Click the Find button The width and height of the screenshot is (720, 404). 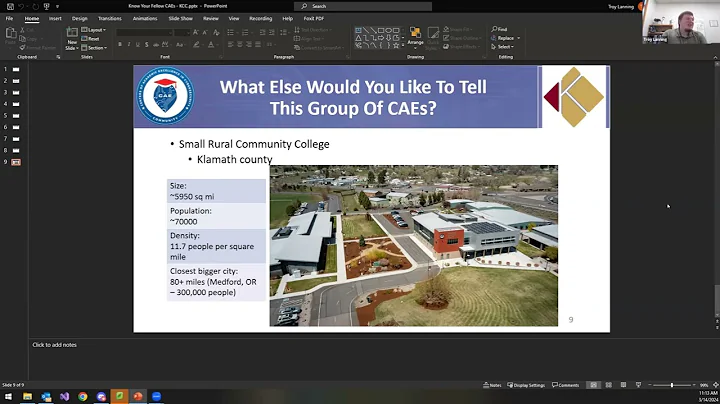[x=499, y=29]
